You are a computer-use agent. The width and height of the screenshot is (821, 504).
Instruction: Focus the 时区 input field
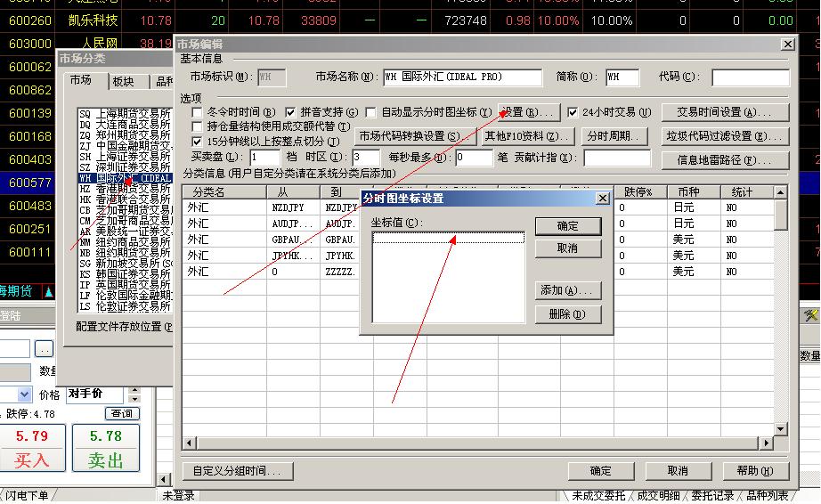click(366, 158)
